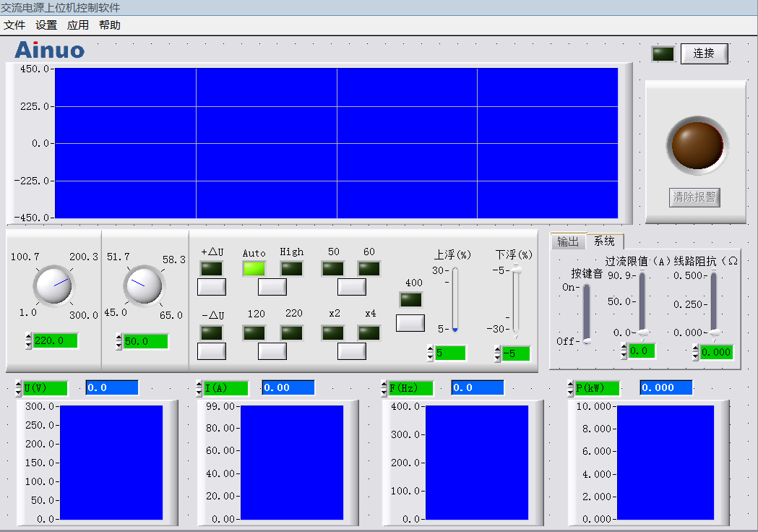Click the 连接 button

click(704, 53)
